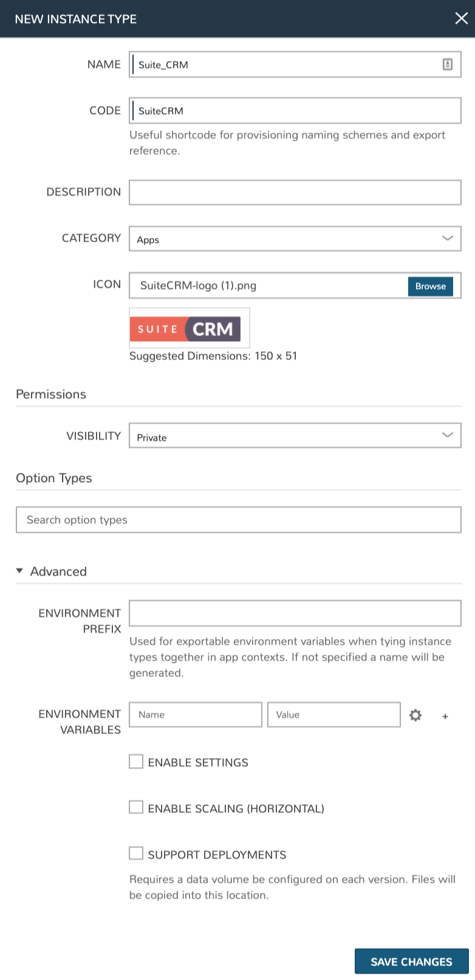Click the Search option types field

click(238, 520)
